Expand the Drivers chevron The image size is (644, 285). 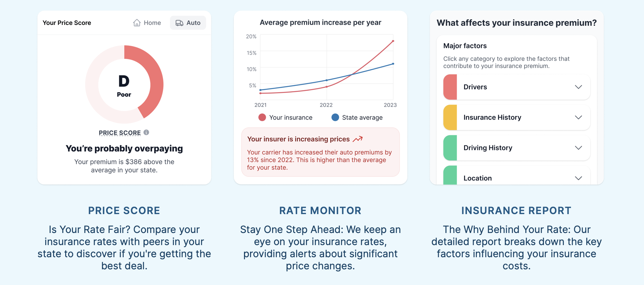click(578, 87)
